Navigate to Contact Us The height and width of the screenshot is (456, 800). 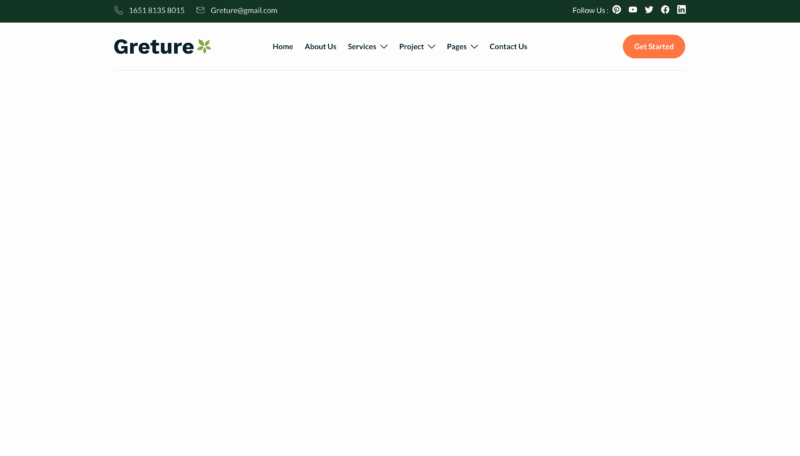[x=508, y=47]
